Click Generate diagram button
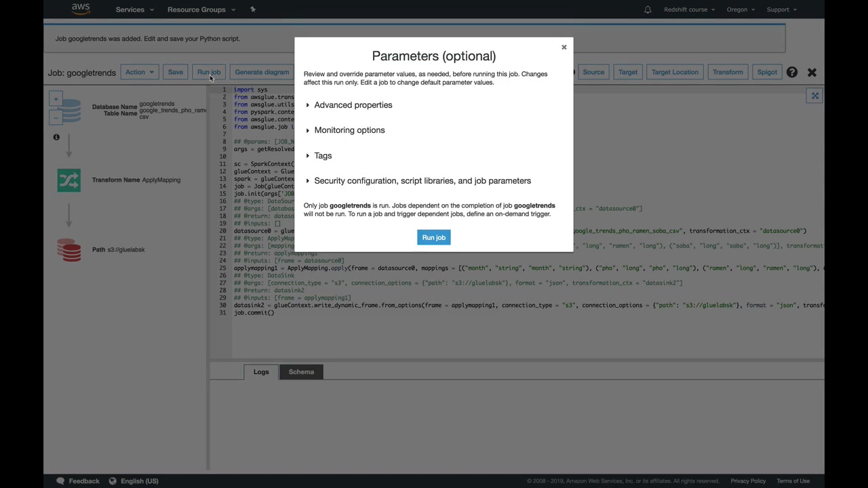Viewport: 868px width, 488px height. tap(262, 72)
